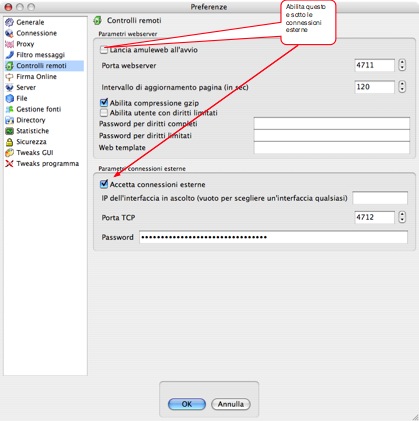The width and height of the screenshot is (419, 421).
Task: Confirm with the OK button
Action: point(187,404)
